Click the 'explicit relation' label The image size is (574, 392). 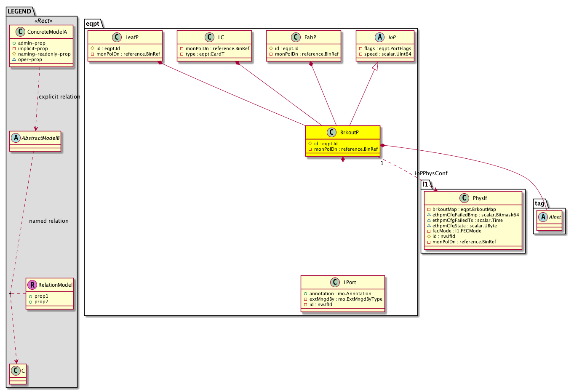59,97
